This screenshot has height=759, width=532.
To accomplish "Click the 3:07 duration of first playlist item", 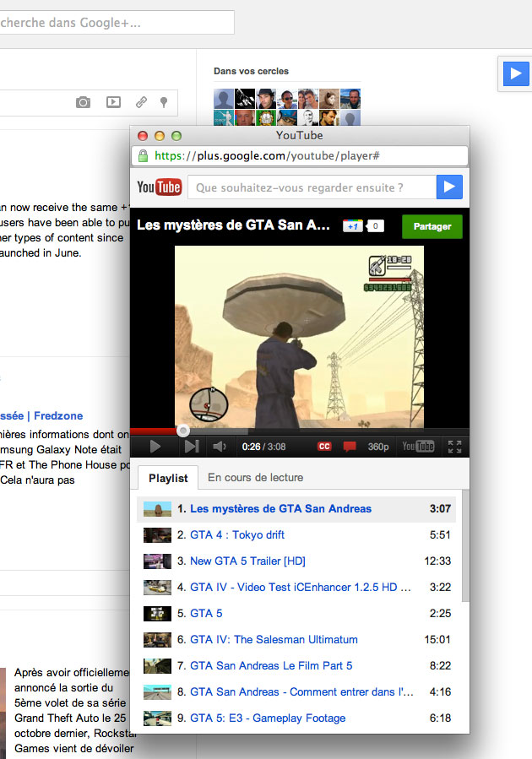I will point(440,509).
